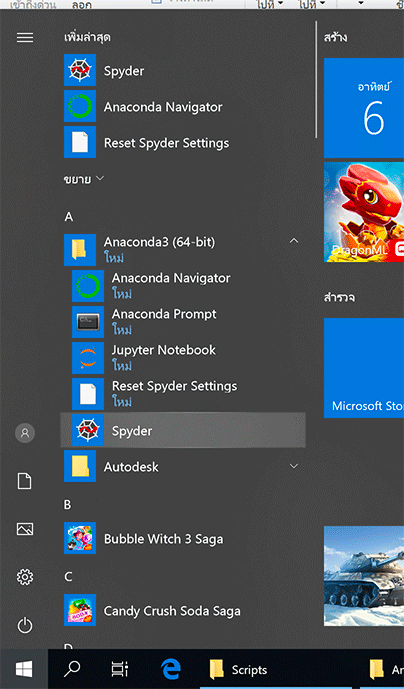Image resolution: width=404 pixels, height=689 pixels.
Task: Open the tank game tile
Action: [364, 576]
